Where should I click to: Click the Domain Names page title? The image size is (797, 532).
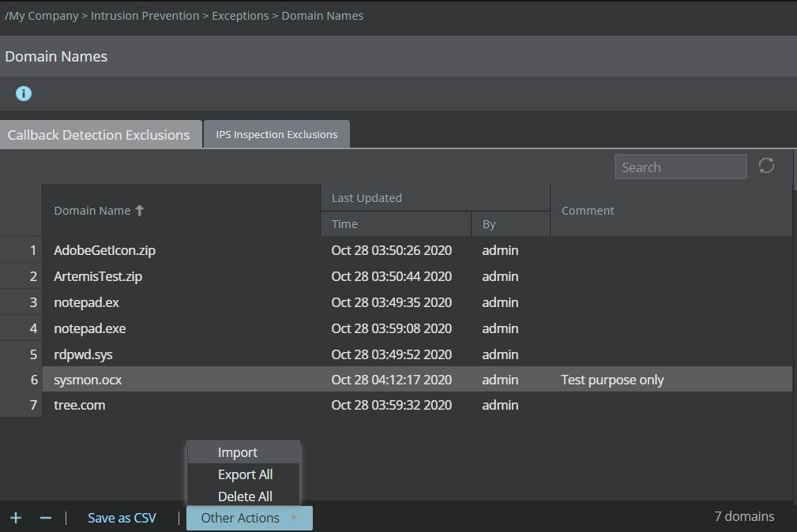[x=56, y=56]
